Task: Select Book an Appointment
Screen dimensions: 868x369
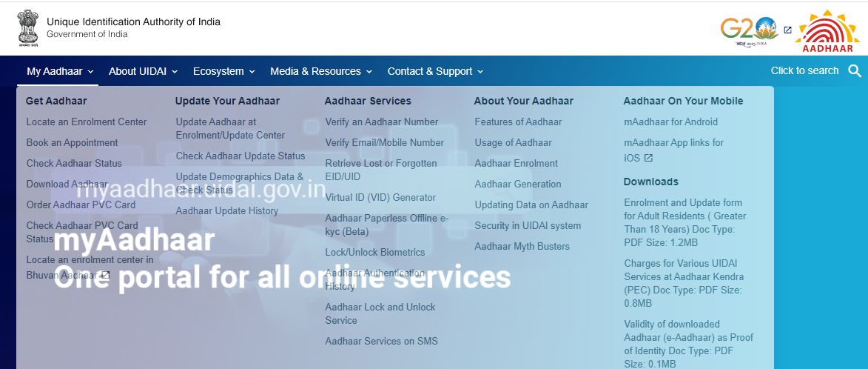Action: click(72, 142)
